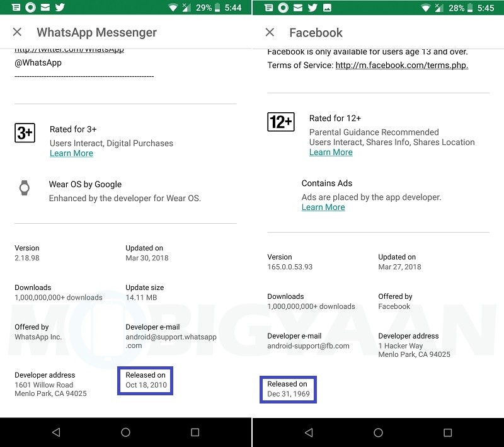Image resolution: width=504 pixels, height=447 pixels.
Task: Open Learn More under Rated for 3+
Action: (71, 153)
